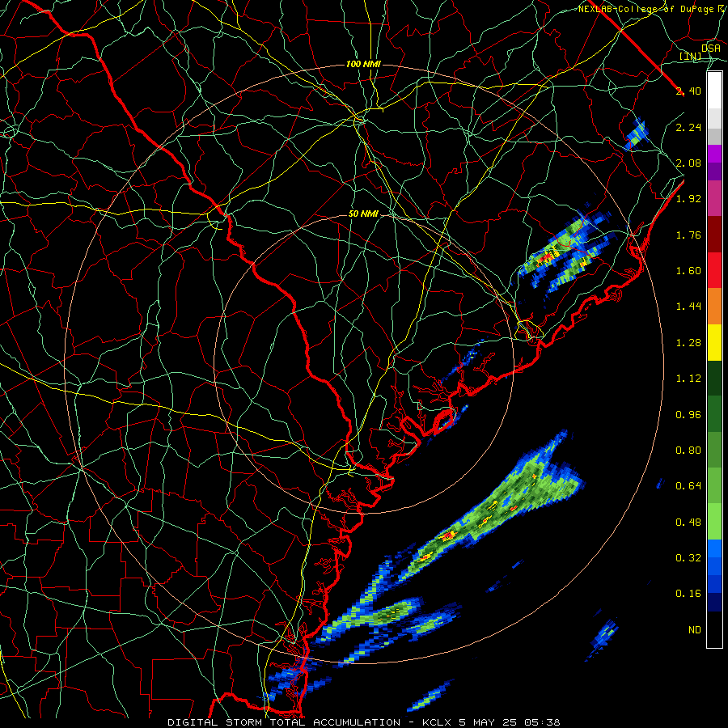The image size is (728, 728).
Task: Click the DSA product label
Action: click(711, 49)
